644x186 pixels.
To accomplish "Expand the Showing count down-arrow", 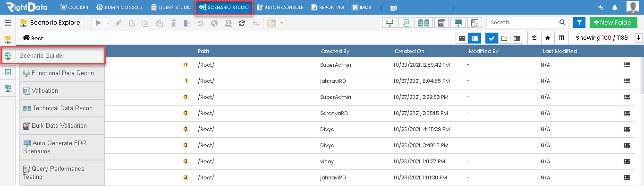I will [638, 38].
